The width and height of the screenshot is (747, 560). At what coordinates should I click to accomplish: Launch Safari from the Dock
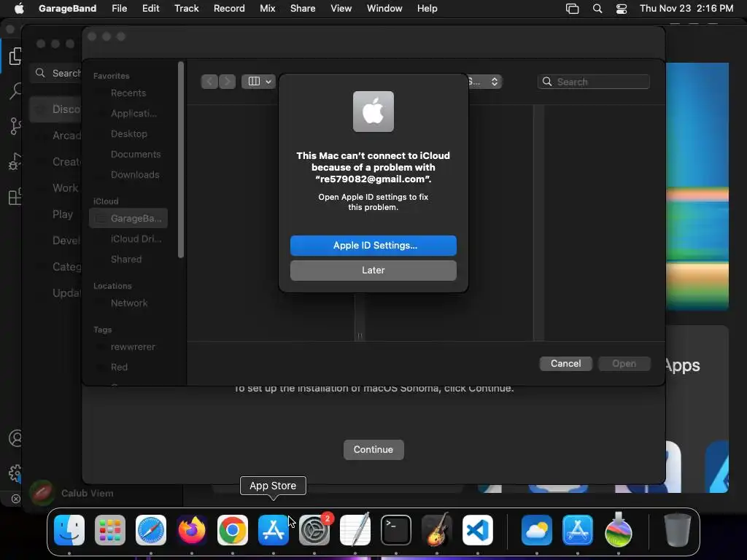(151, 530)
